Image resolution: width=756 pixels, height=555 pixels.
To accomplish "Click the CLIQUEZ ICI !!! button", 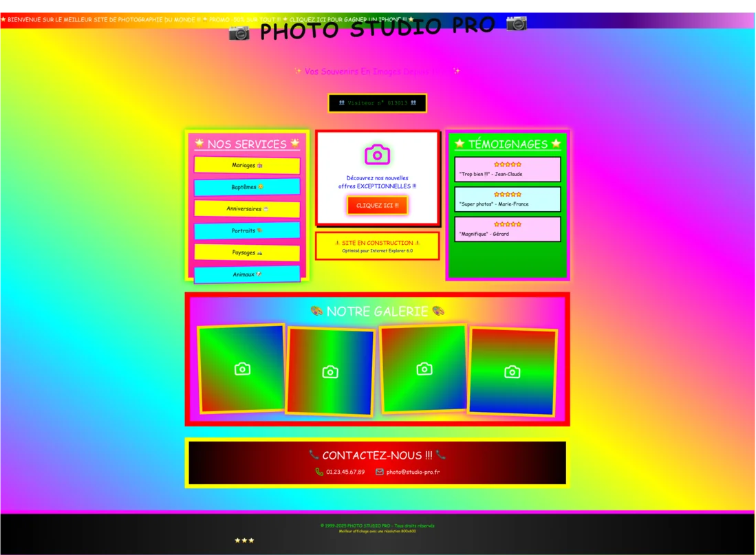I will 377,204.
